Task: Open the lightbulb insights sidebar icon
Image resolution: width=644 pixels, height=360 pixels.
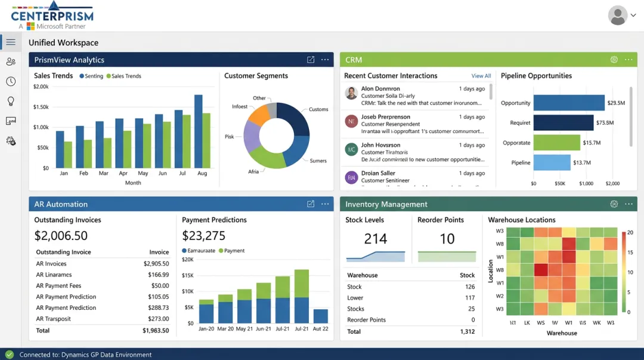Action: (11, 101)
